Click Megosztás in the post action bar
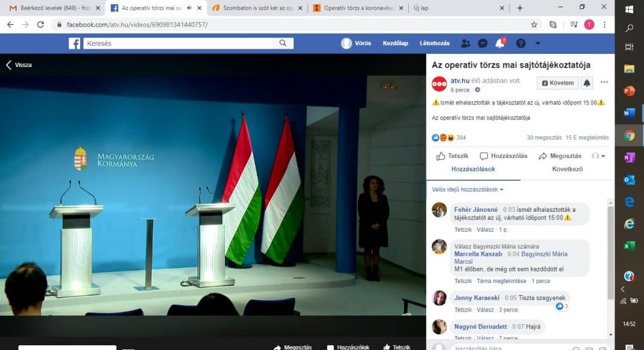Image resolution: width=644 pixels, height=350 pixels. click(560, 156)
